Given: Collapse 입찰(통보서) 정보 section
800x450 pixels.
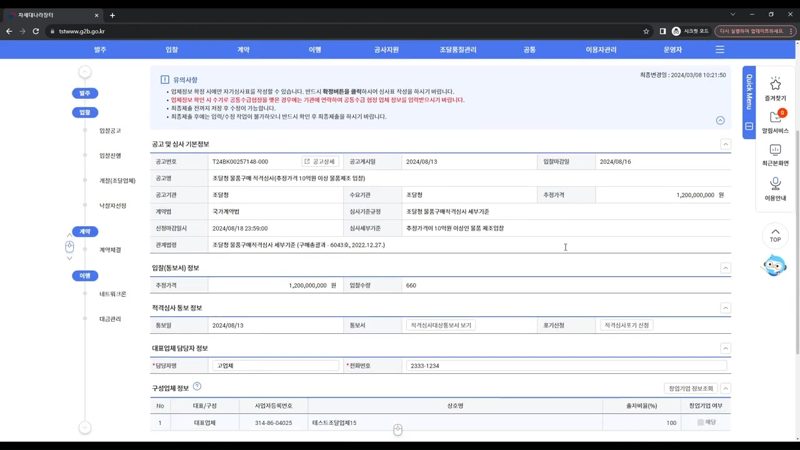Looking at the screenshot, I should [x=725, y=268].
